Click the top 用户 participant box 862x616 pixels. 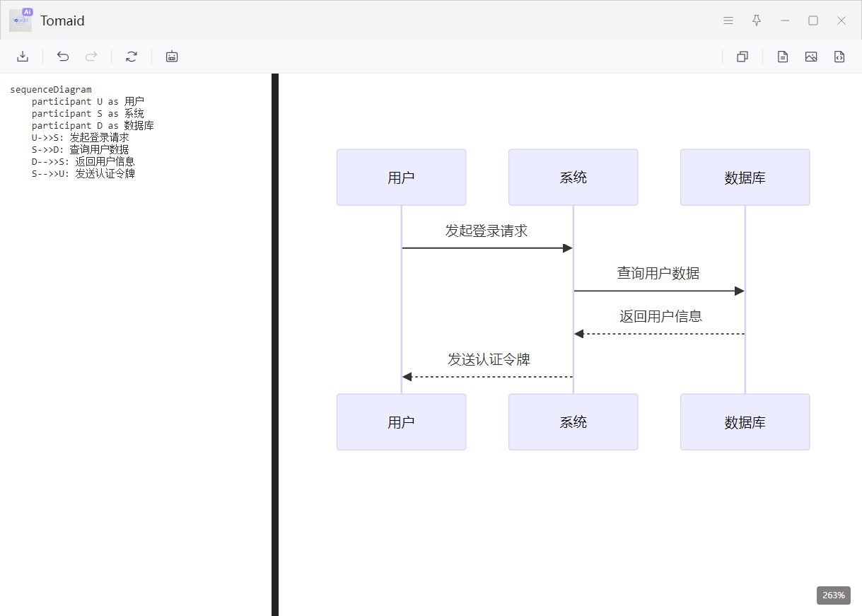coord(401,178)
